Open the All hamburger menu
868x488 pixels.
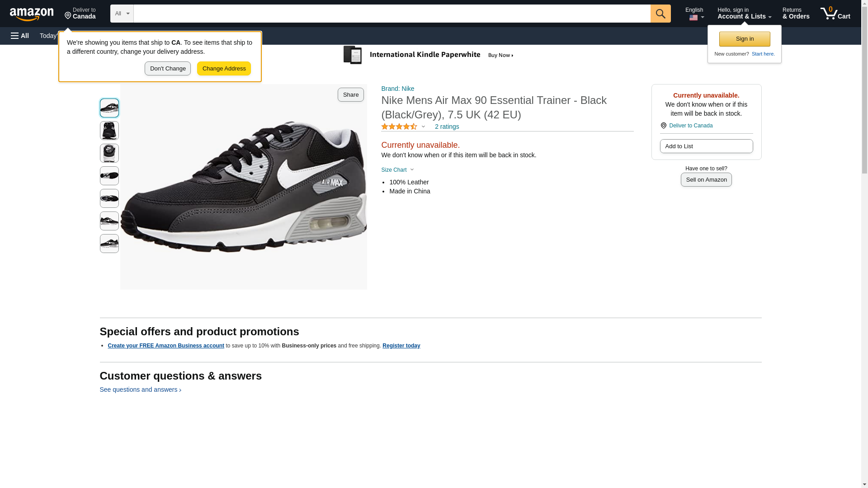click(20, 36)
